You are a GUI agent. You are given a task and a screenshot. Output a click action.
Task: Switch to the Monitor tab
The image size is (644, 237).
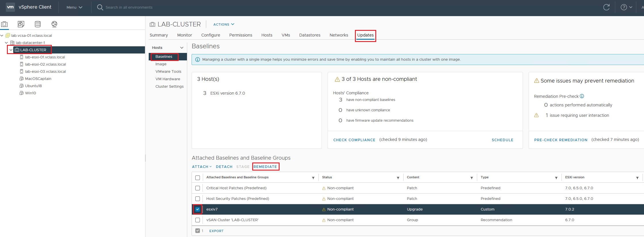(x=184, y=35)
